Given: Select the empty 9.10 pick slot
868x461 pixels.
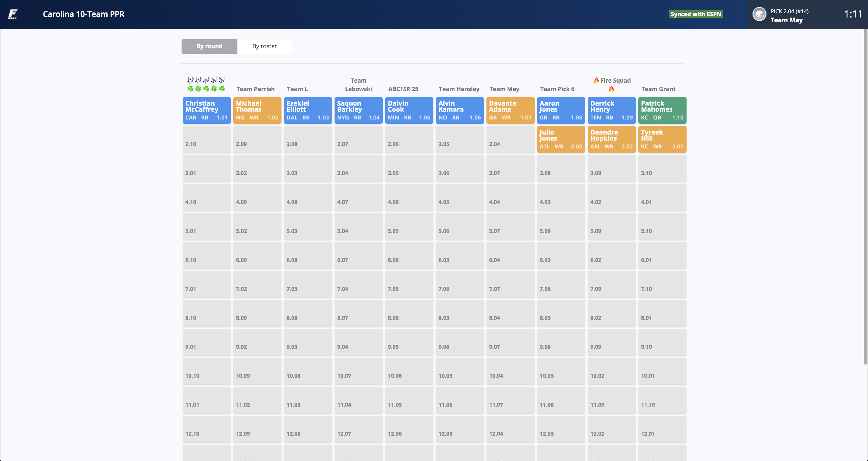Looking at the screenshot, I should pos(662,342).
